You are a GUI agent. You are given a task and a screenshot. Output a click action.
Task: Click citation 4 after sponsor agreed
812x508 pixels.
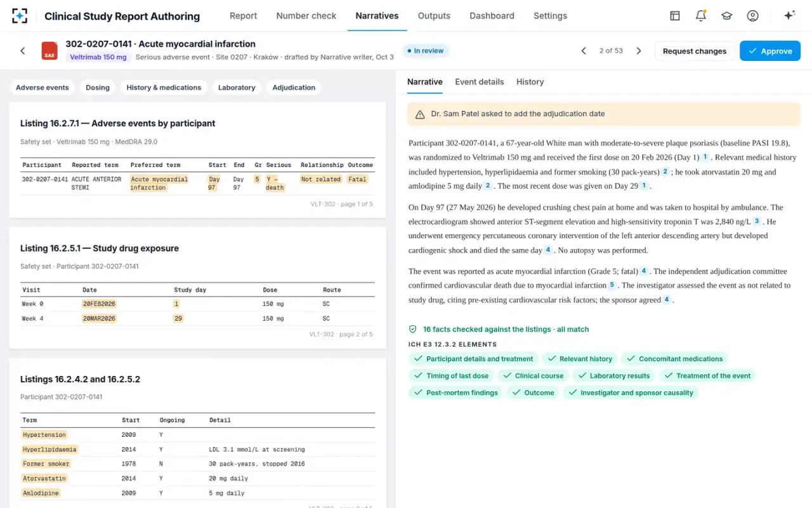pyautogui.click(x=667, y=300)
